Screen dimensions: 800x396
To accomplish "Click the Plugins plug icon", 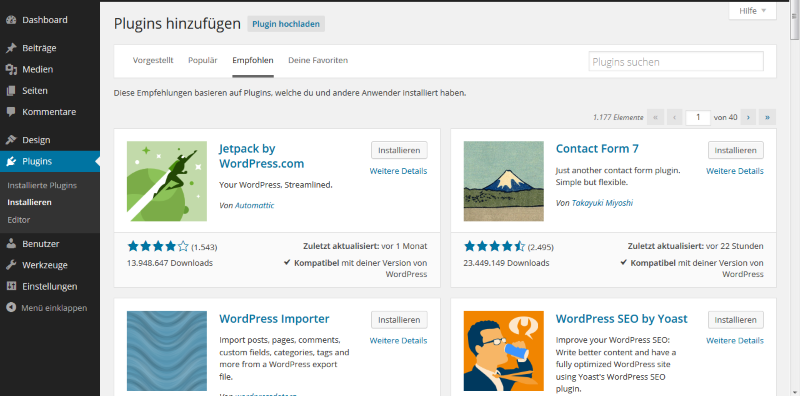I will [x=11, y=162].
